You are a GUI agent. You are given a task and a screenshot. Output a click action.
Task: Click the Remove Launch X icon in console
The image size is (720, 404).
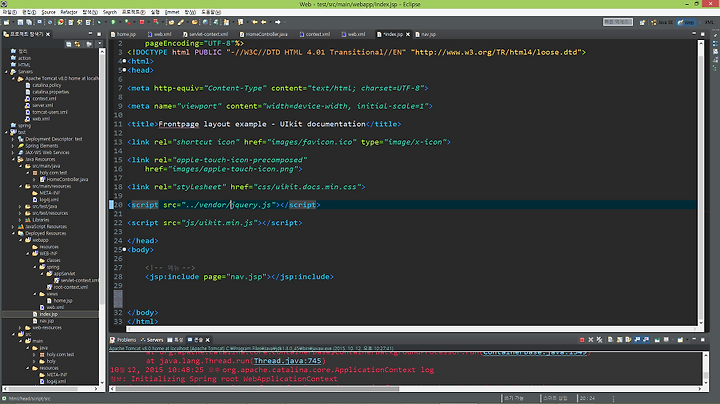pos(591,340)
